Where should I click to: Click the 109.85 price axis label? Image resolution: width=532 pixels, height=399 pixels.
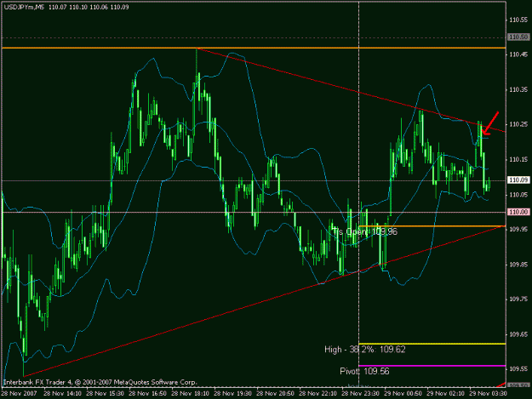(518, 265)
